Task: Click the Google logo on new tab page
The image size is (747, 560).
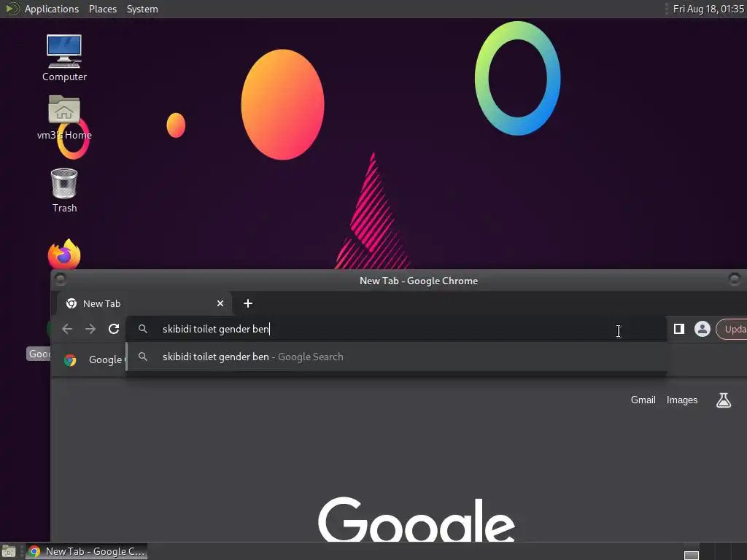Action: 417,519
